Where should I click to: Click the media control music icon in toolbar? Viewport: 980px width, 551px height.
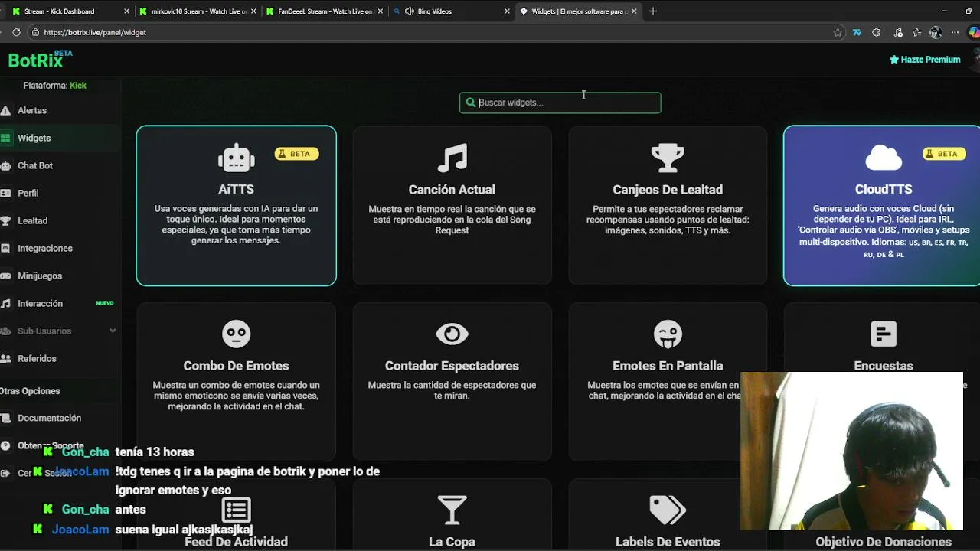[x=897, y=32]
